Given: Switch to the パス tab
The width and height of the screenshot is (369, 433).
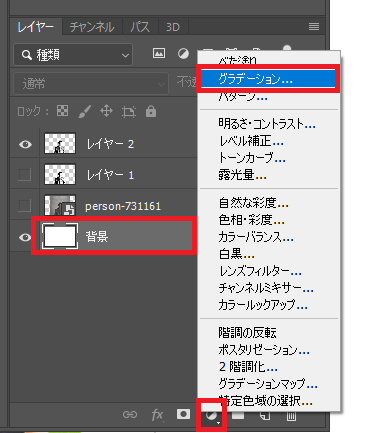Looking at the screenshot, I should coord(140,27).
